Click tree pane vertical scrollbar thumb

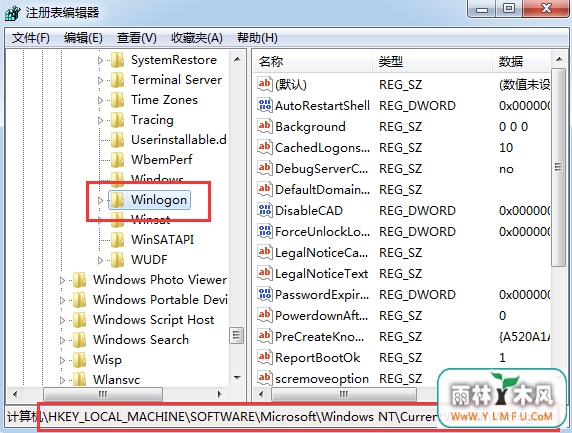tap(237, 336)
